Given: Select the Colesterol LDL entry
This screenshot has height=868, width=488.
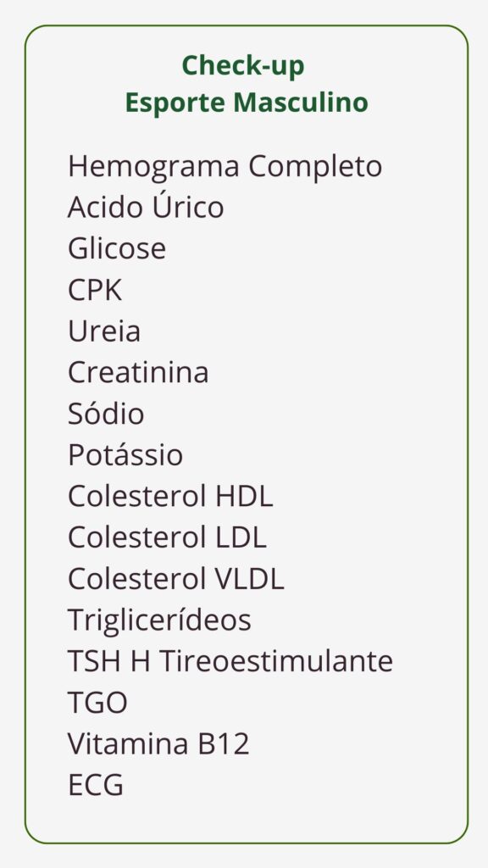Looking at the screenshot, I should [167, 537].
